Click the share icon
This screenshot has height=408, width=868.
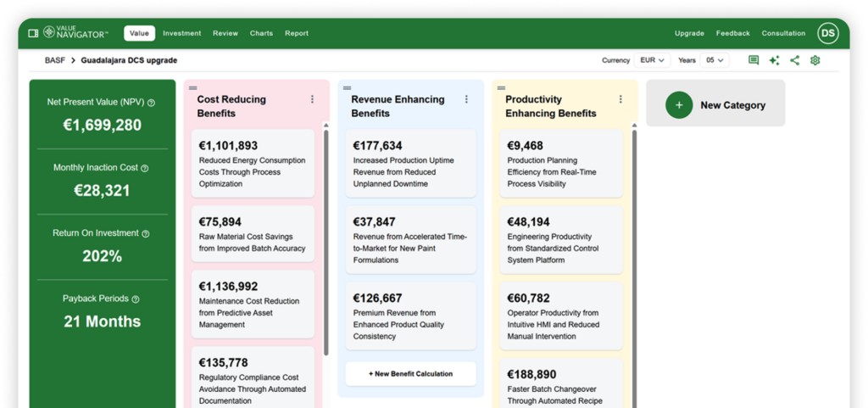(x=795, y=60)
